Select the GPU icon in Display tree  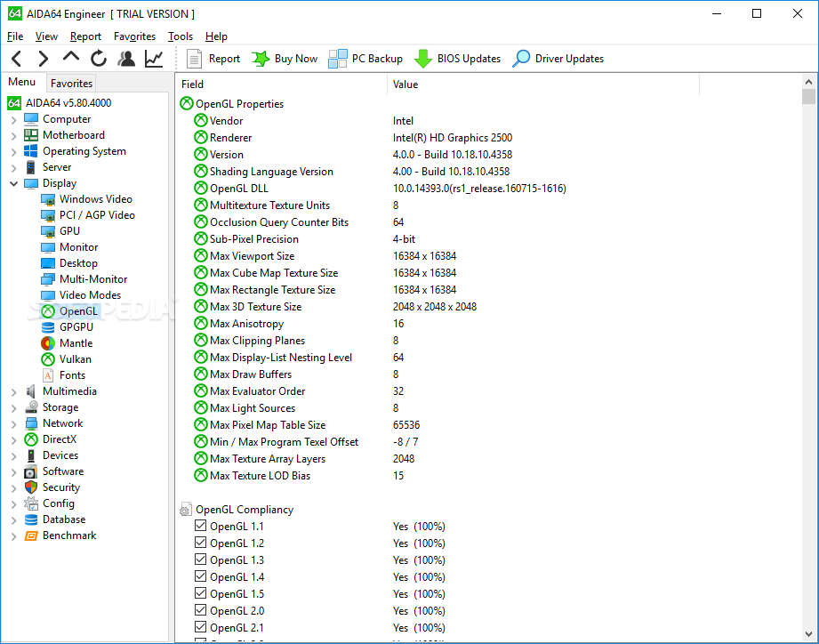[48, 231]
